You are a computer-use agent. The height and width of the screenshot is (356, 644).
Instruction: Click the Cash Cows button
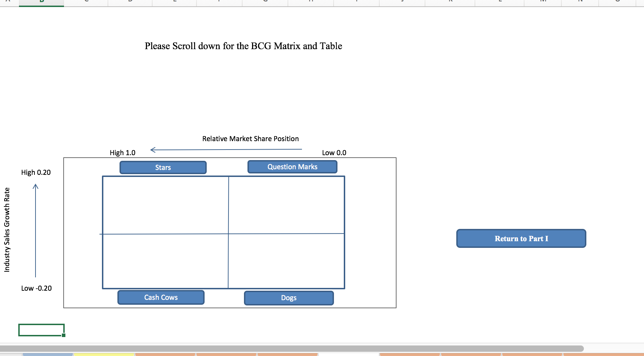(161, 297)
